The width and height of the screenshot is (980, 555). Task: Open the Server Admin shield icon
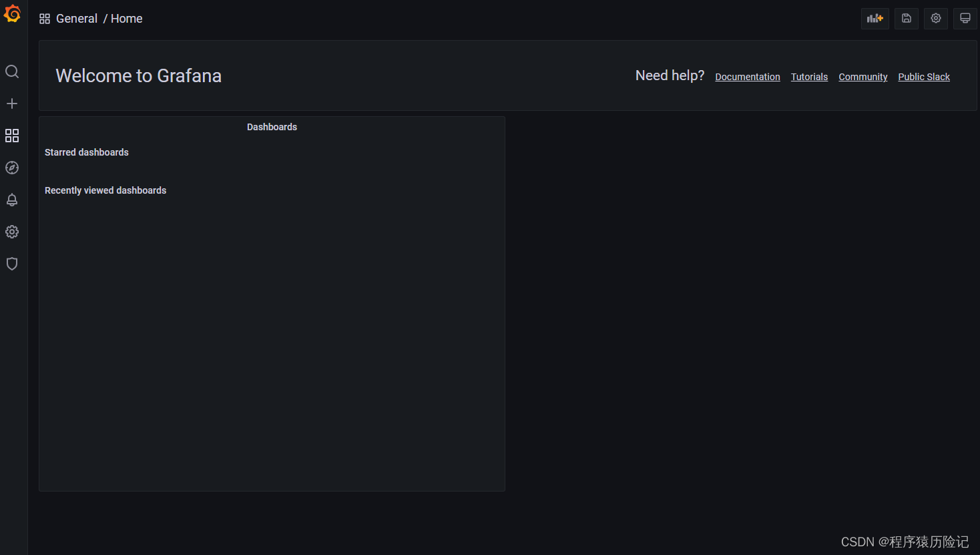12,264
